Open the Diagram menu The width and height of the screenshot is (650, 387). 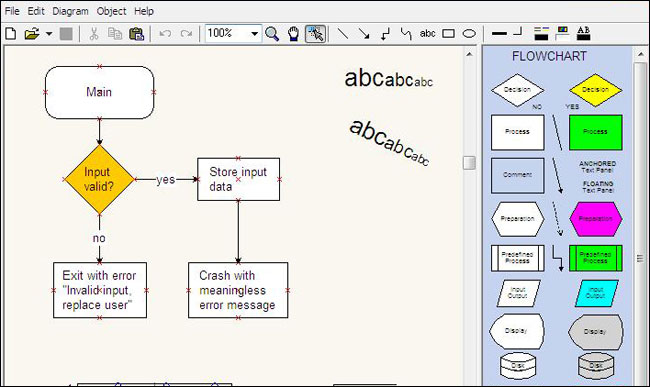point(70,11)
